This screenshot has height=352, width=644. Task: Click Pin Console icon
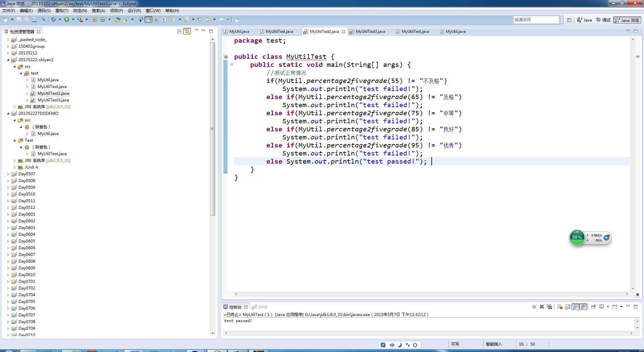click(593, 307)
